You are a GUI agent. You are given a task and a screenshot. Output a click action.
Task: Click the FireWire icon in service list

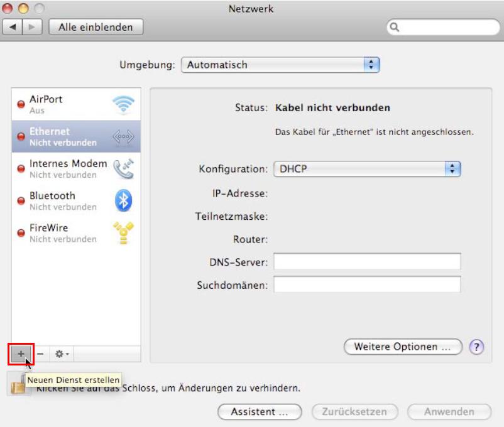pyautogui.click(x=123, y=233)
